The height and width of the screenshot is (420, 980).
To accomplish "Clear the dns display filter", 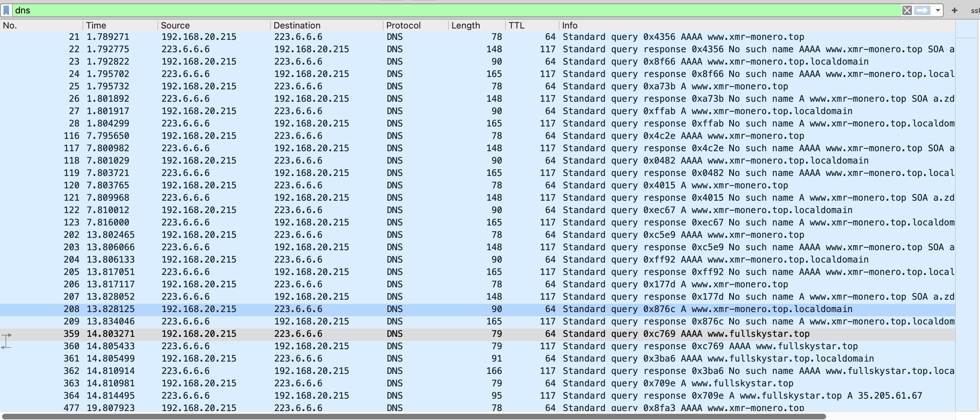I will coord(906,10).
